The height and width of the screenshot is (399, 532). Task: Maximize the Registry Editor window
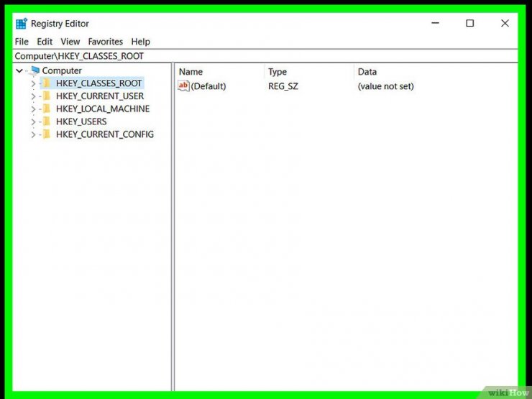(470, 23)
